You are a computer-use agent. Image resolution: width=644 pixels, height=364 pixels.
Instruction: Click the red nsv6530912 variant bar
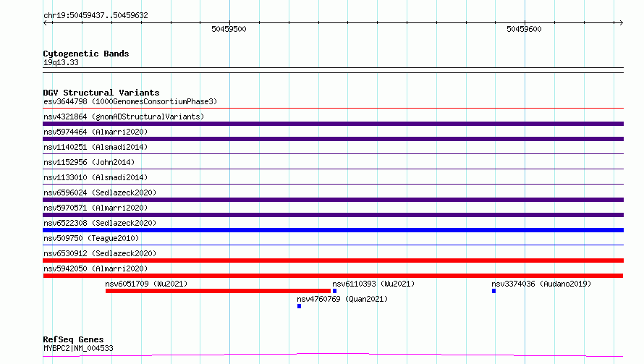[x=333, y=261]
